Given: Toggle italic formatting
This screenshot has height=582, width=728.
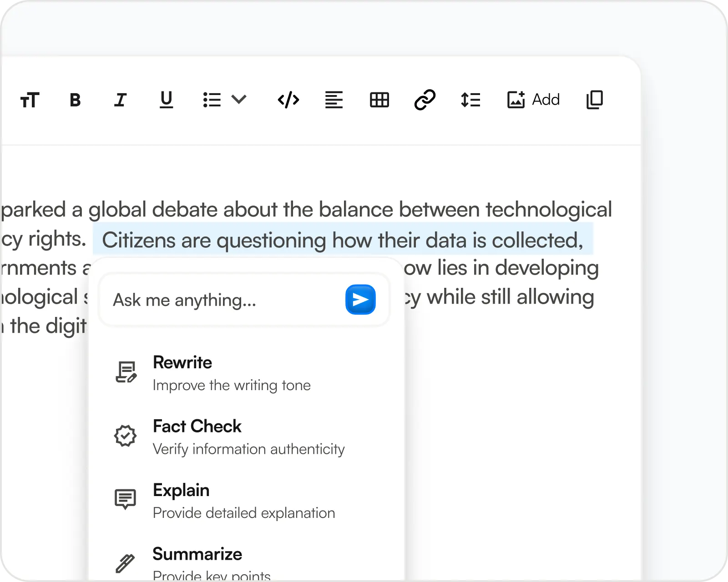Looking at the screenshot, I should click(x=120, y=100).
